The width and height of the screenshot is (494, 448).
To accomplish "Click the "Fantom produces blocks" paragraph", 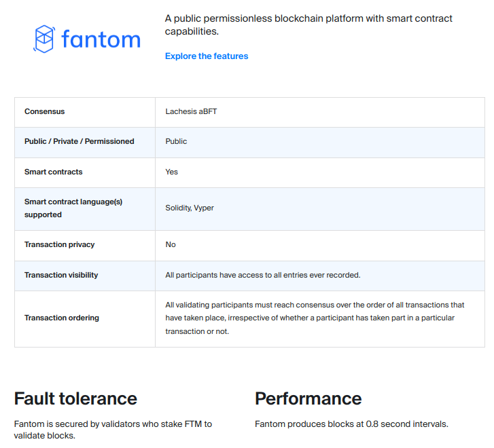I will (351, 424).
